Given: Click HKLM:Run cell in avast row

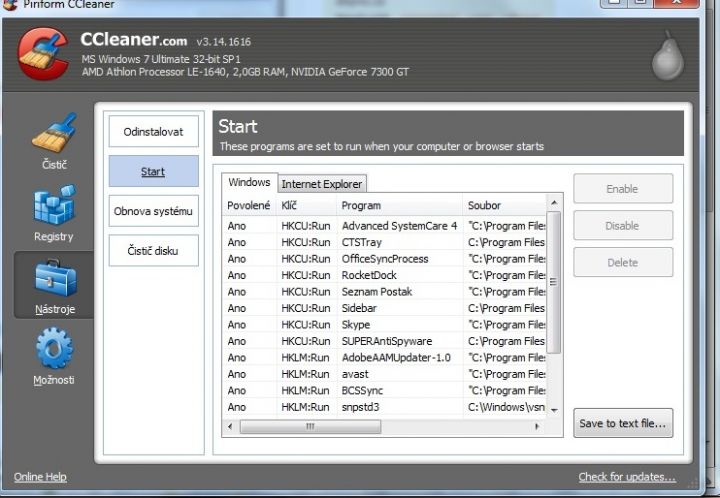Looking at the screenshot, I should tap(305, 375).
